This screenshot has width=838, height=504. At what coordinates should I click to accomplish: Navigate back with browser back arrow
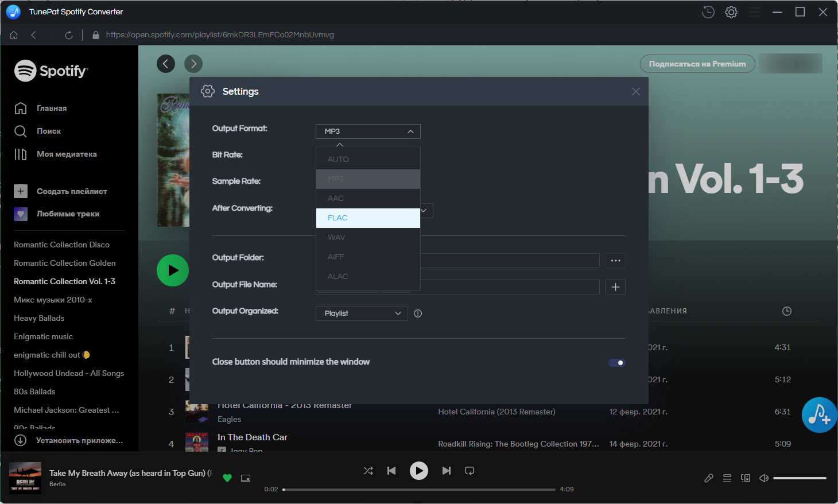point(34,35)
